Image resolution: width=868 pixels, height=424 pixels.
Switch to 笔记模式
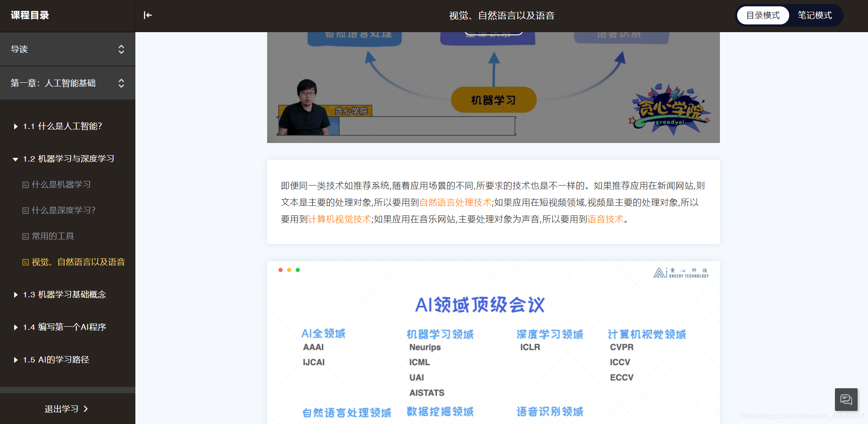815,15
